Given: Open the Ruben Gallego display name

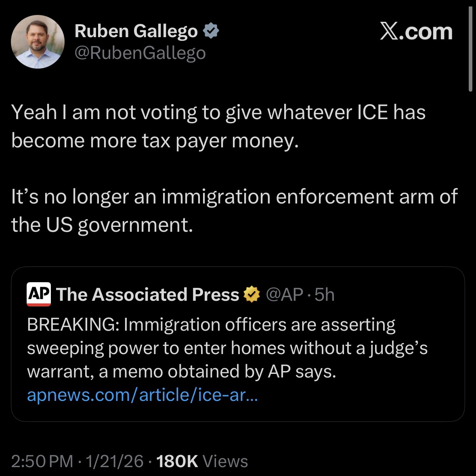Looking at the screenshot, I should (x=136, y=31).
